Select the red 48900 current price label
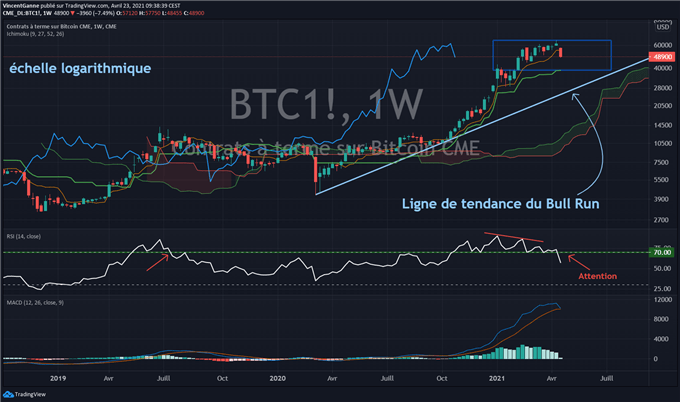 (661, 57)
